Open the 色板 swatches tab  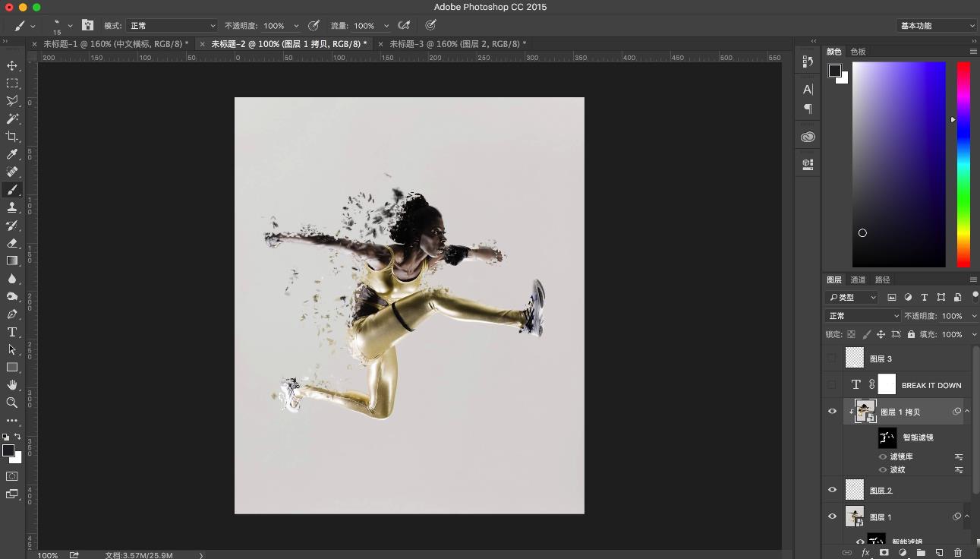click(858, 52)
